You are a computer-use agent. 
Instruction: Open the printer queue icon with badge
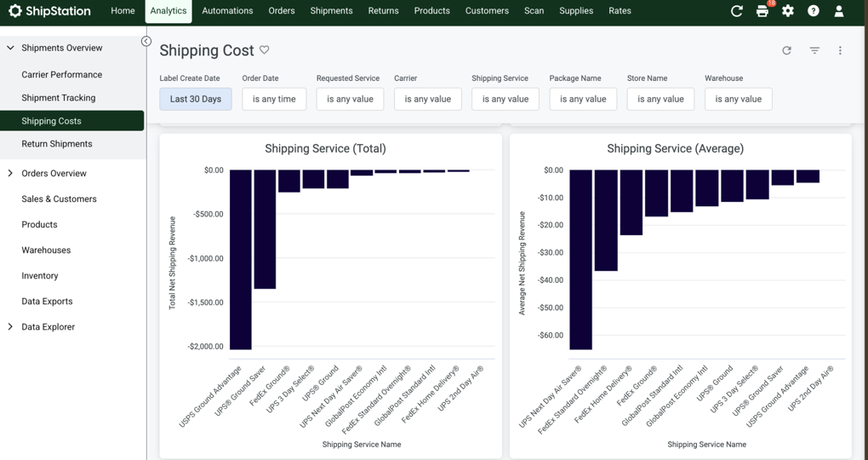(762, 10)
